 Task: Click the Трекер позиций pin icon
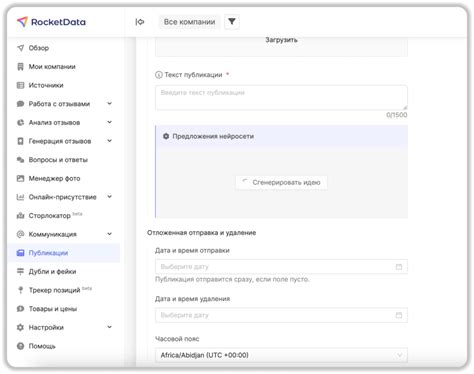coord(21,290)
